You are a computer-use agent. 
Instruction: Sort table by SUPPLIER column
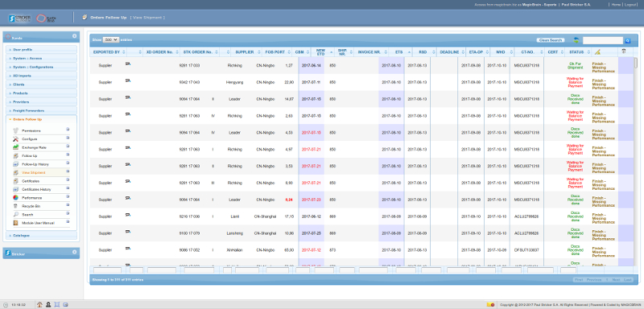(x=247, y=52)
